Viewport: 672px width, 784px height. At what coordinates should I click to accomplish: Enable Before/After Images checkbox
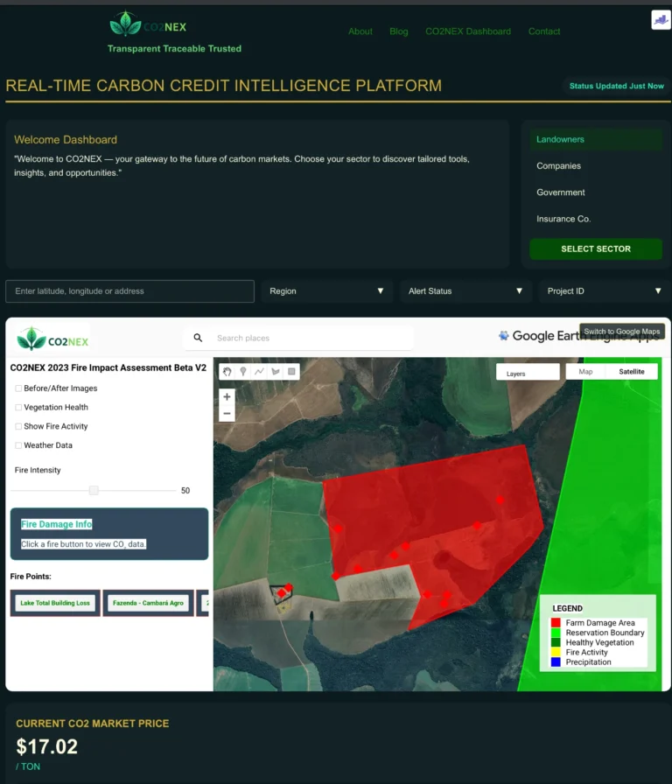[18, 388]
